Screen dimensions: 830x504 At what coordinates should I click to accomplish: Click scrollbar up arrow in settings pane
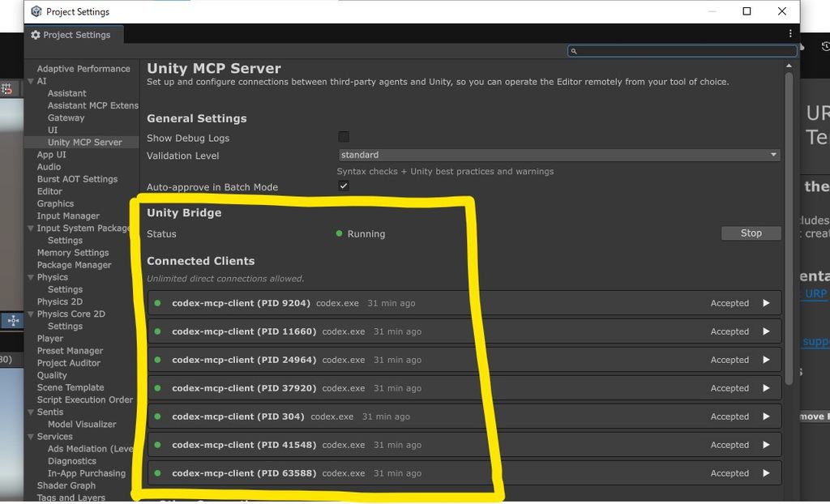point(789,66)
